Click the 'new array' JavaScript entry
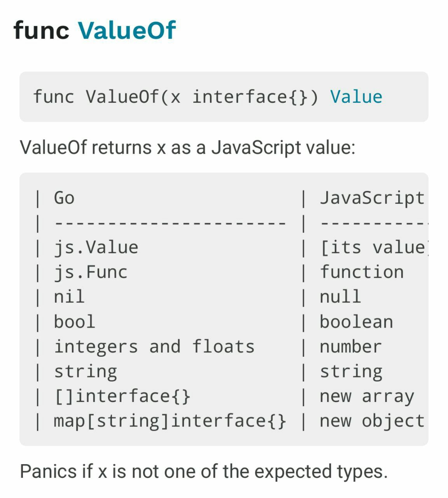 coord(367,396)
